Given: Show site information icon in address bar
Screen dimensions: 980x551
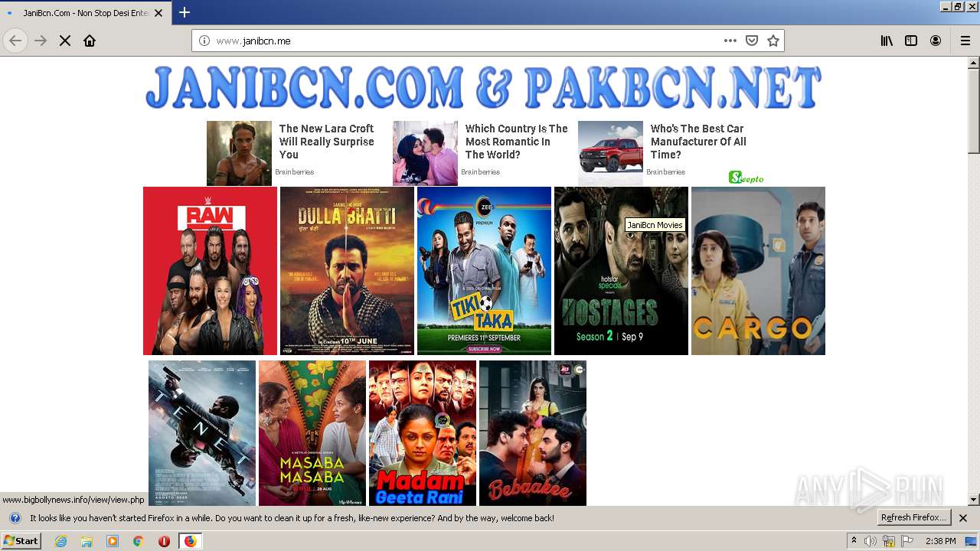Looking at the screenshot, I should tap(204, 41).
